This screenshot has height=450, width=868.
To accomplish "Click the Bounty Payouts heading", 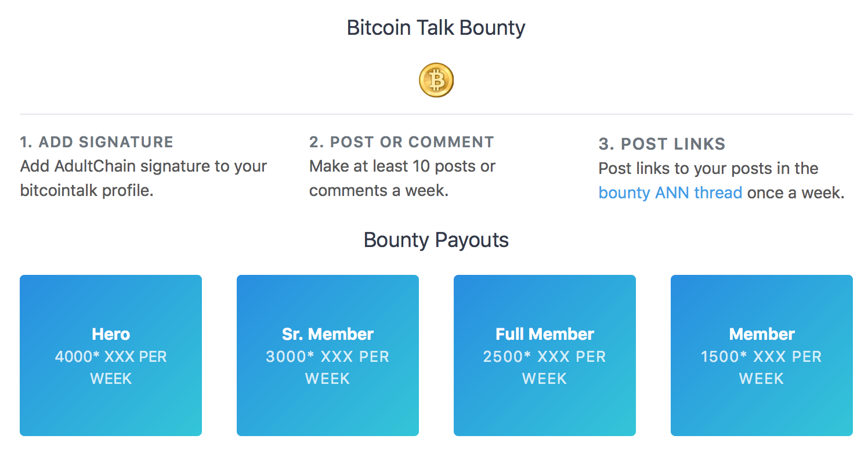I will pyautogui.click(x=436, y=240).
